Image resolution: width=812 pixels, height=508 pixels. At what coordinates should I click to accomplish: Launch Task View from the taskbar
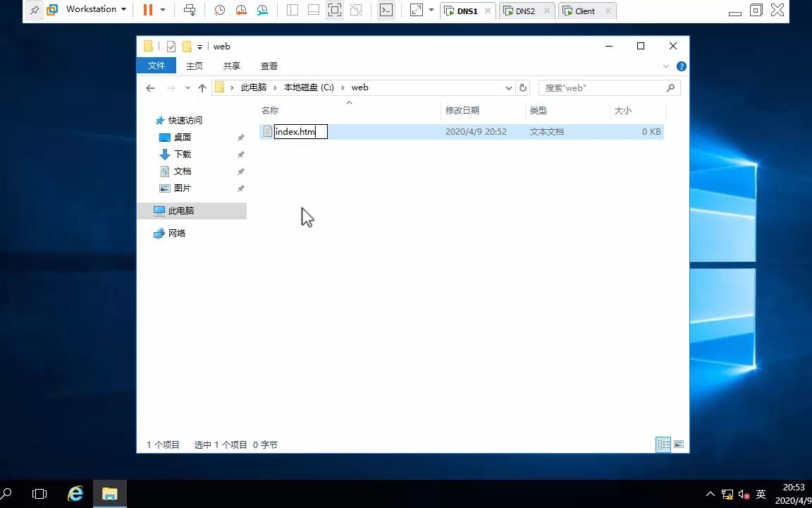click(x=39, y=493)
